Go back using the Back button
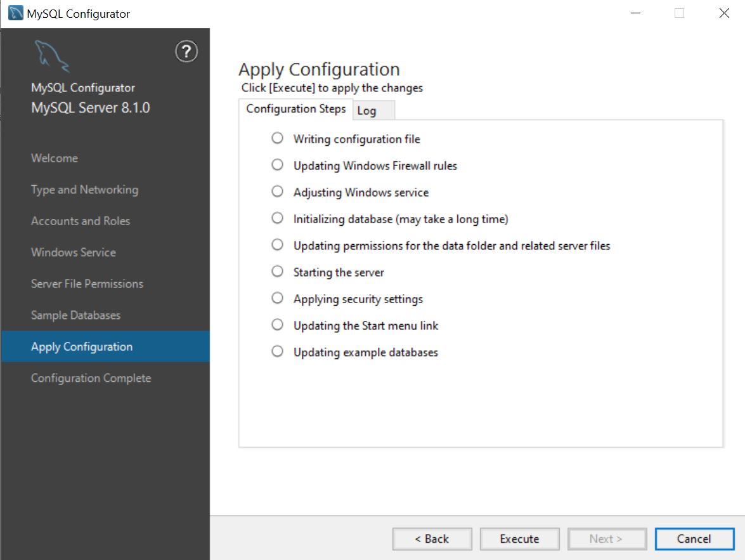Image resolution: width=745 pixels, height=560 pixels. point(432,538)
